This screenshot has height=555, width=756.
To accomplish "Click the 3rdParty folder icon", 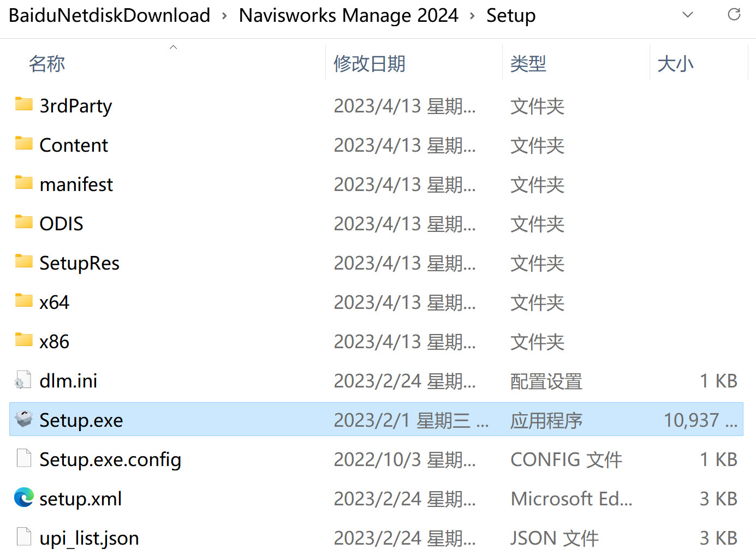I will coord(23,104).
